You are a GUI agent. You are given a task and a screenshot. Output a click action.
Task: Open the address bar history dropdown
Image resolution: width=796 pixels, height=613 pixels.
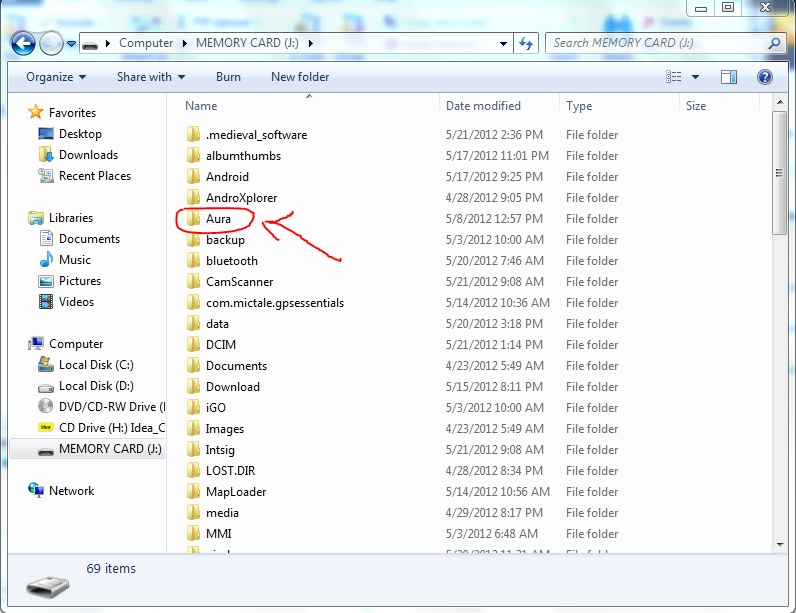click(503, 44)
